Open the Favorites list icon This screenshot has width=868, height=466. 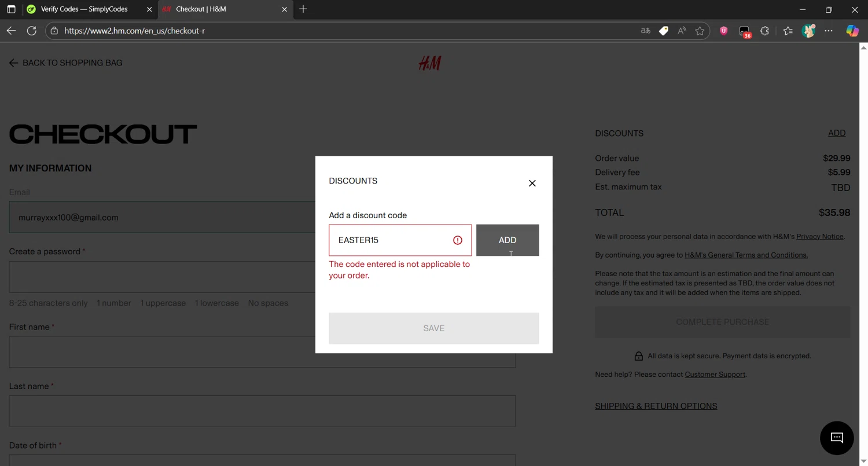pyautogui.click(x=788, y=31)
